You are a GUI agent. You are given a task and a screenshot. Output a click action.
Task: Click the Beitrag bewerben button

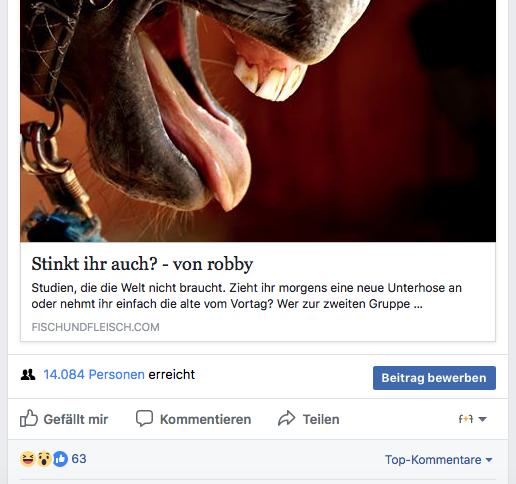(434, 378)
